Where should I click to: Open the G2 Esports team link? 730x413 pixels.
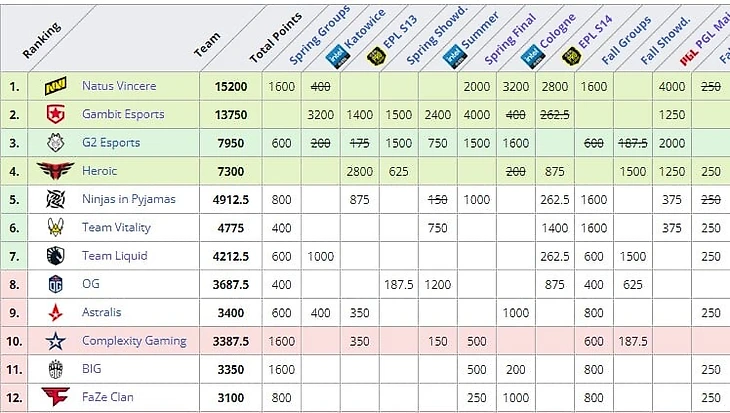pyautogui.click(x=111, y=142)
